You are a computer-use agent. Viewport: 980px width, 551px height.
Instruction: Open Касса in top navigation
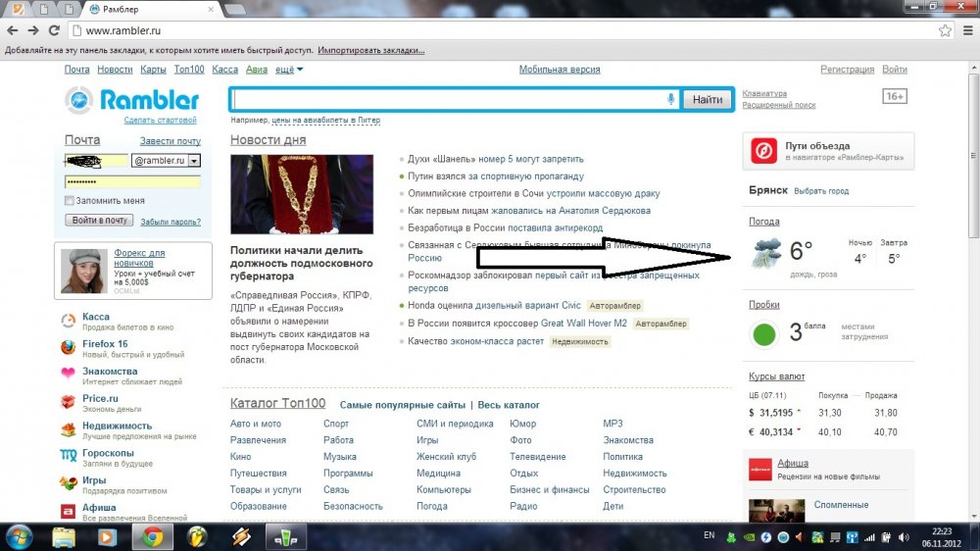click(225, 70)
